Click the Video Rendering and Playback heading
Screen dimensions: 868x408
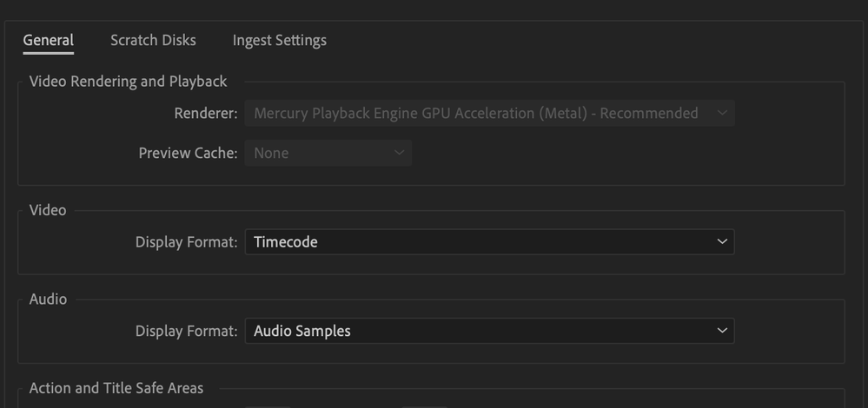pyautogui.click(x=128, y=81)
